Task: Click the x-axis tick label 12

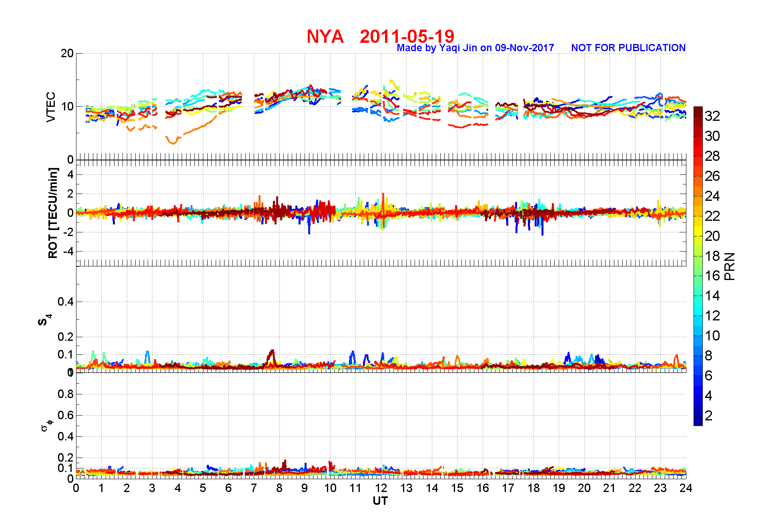Action: [x=381, y=488]
